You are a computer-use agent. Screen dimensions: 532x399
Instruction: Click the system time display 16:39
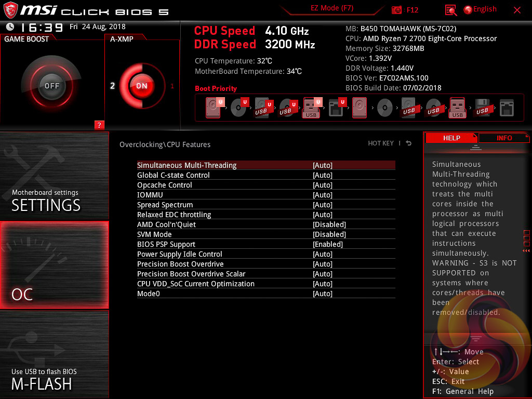(42, 27)
